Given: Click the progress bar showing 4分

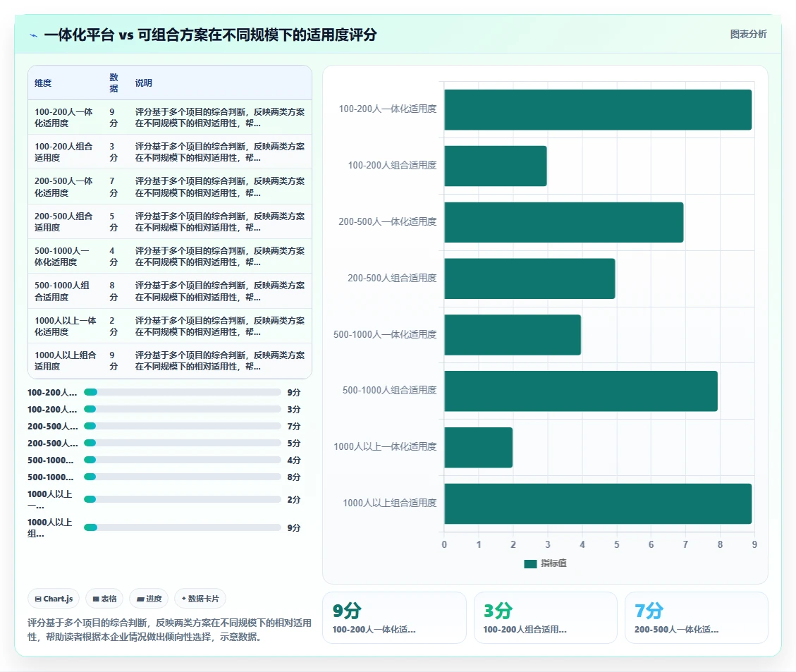Looking at the screenshot, I should point(182,460).
